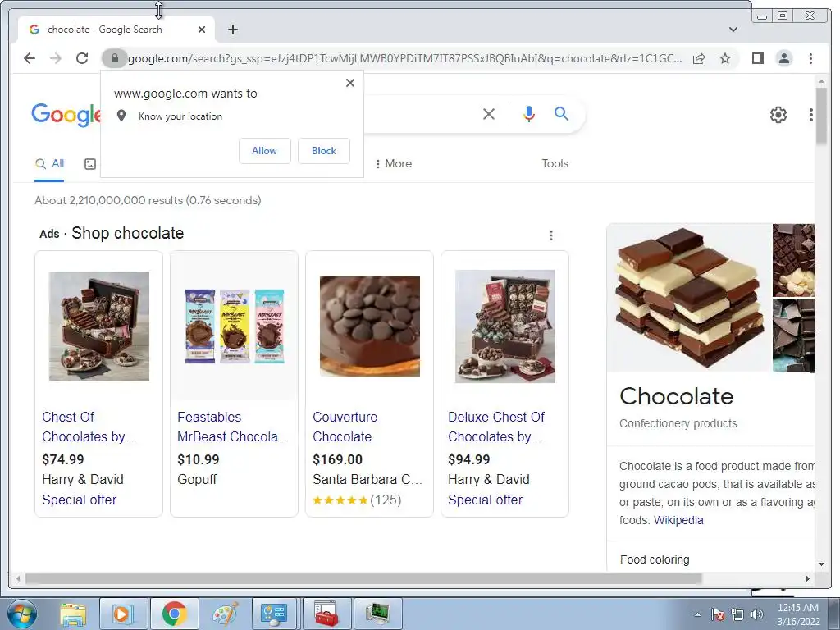Click the address bar URL
Viewport: 840px width, 630px height.
pyautogui.click(x=405, y=58)
